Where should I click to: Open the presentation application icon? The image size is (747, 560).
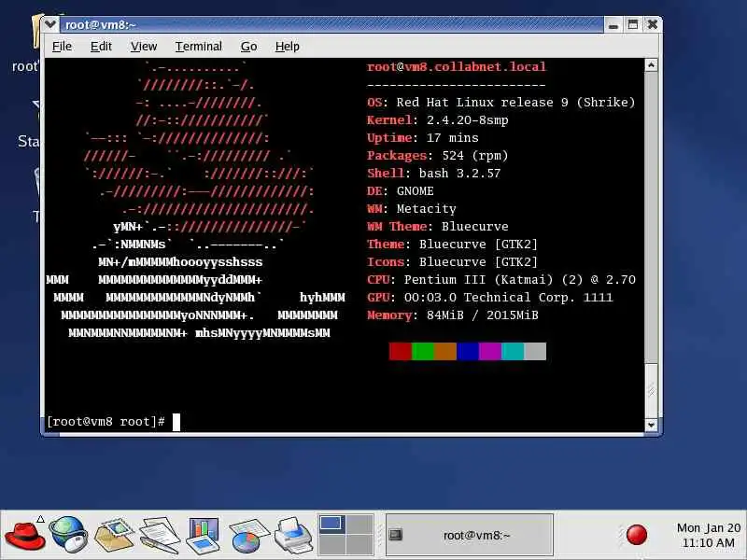203,535
